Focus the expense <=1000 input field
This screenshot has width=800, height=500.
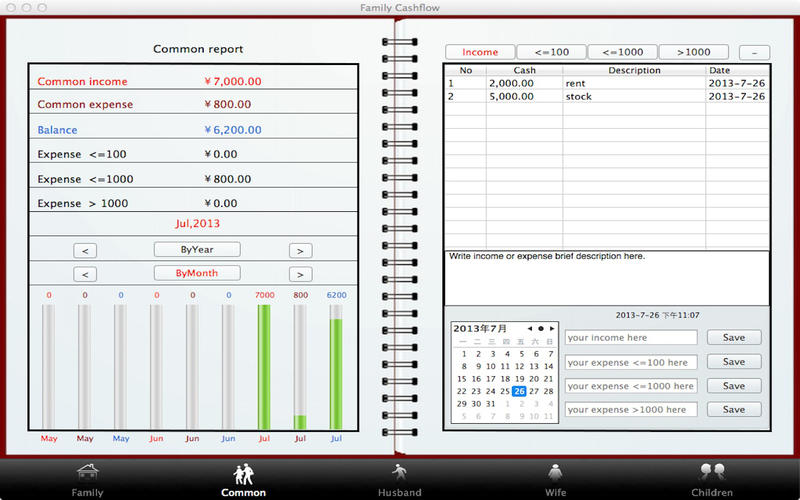pos(631,386)
